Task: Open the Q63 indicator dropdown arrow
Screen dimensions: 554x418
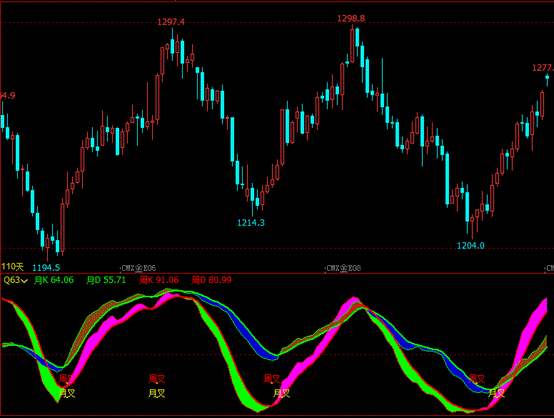Action: 24,281
